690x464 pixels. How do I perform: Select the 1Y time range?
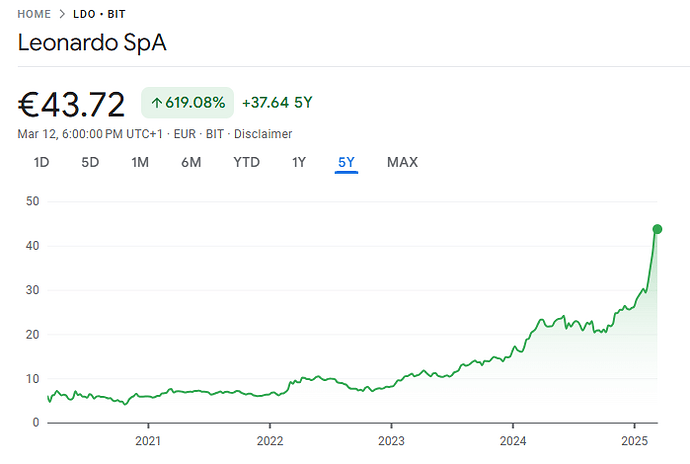pyautogui.click(x=298, y=162)
